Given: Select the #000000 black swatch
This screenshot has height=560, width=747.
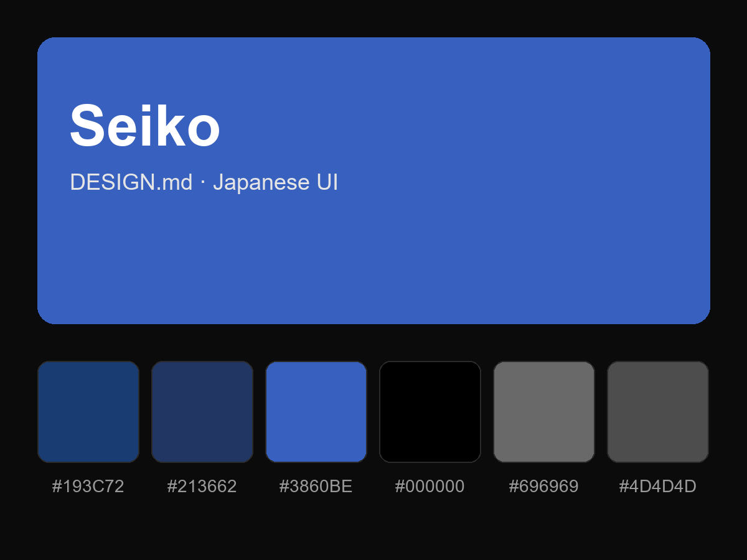Looking at the screenshot, I should click(x=430, y=412).
